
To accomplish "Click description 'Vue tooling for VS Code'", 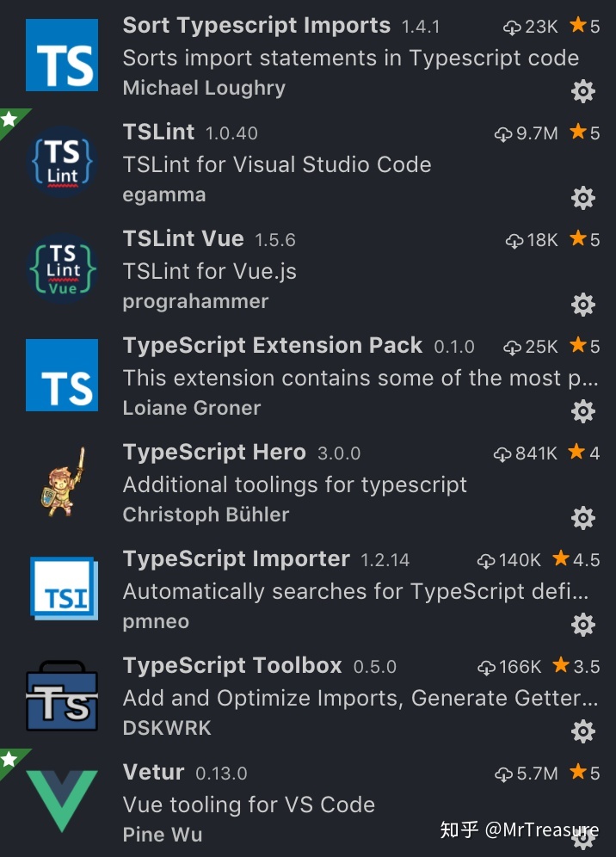I will tap(249, 805).
